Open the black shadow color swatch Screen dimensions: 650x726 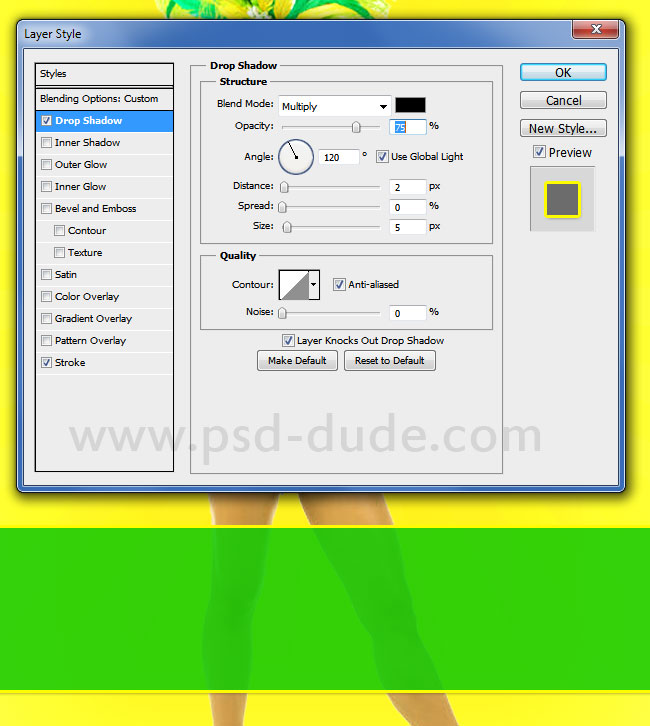click(x=410, y=105)
